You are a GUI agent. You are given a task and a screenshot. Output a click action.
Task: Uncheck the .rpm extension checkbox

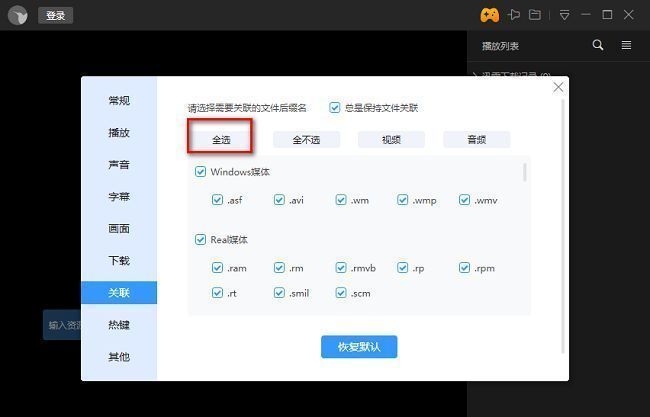(464, 268)
